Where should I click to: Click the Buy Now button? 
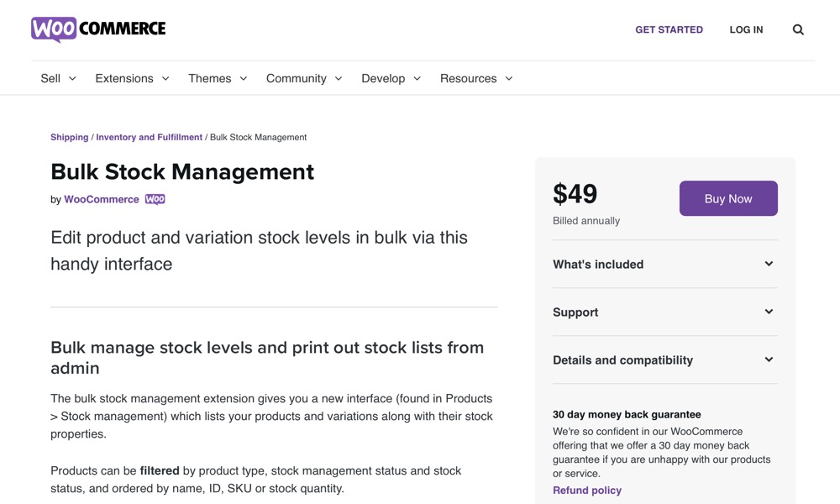pos(728,199)
